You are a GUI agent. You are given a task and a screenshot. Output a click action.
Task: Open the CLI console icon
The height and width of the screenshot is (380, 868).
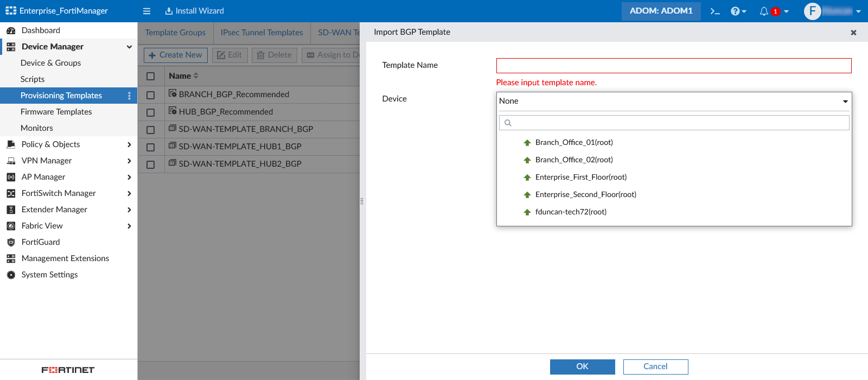coord(715,11)
